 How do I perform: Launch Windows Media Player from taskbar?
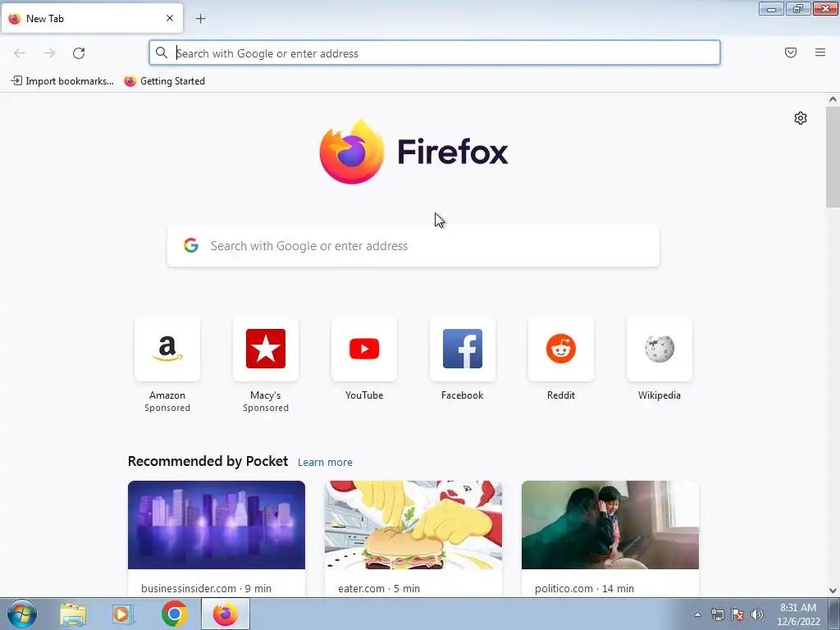coord(123,614)
